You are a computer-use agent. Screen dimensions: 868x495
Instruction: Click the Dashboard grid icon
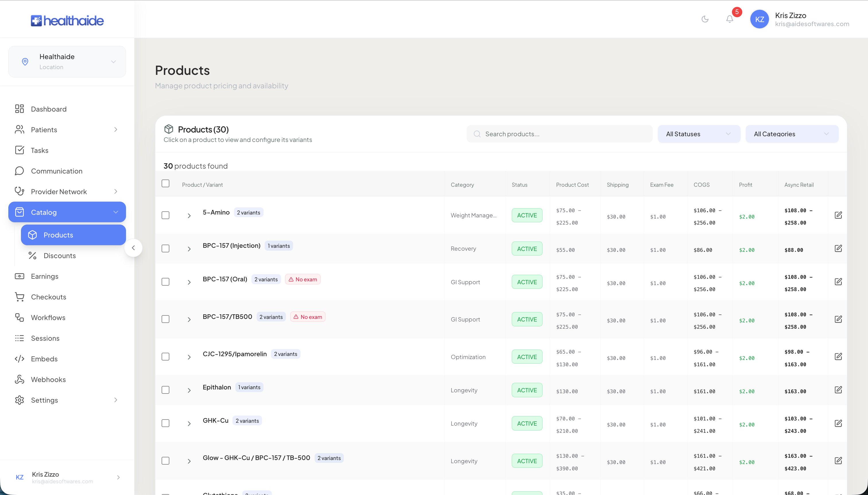pyautogui.click(x=20, y=109)
